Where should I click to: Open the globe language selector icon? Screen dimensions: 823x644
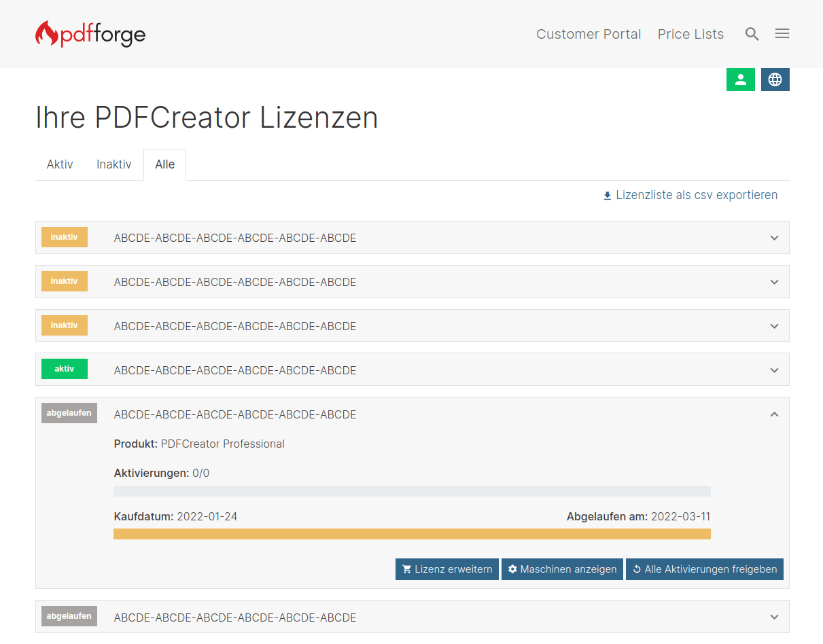pos(775,79)
